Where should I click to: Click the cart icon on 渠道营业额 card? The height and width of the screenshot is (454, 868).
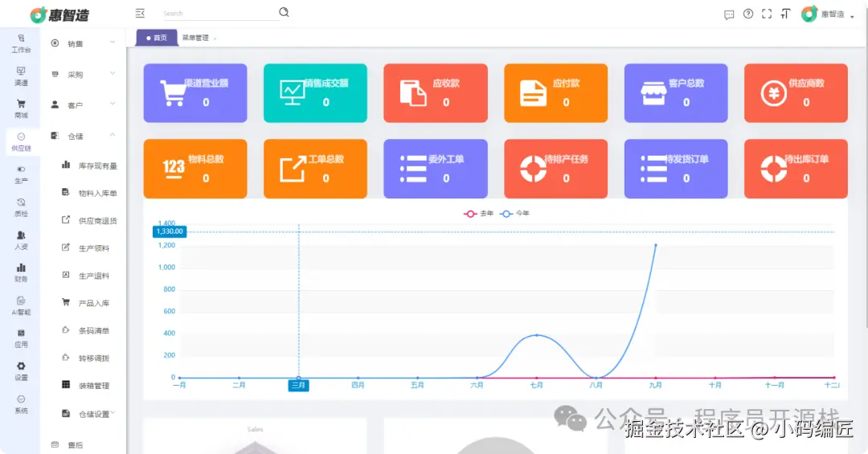click(173, 93)
